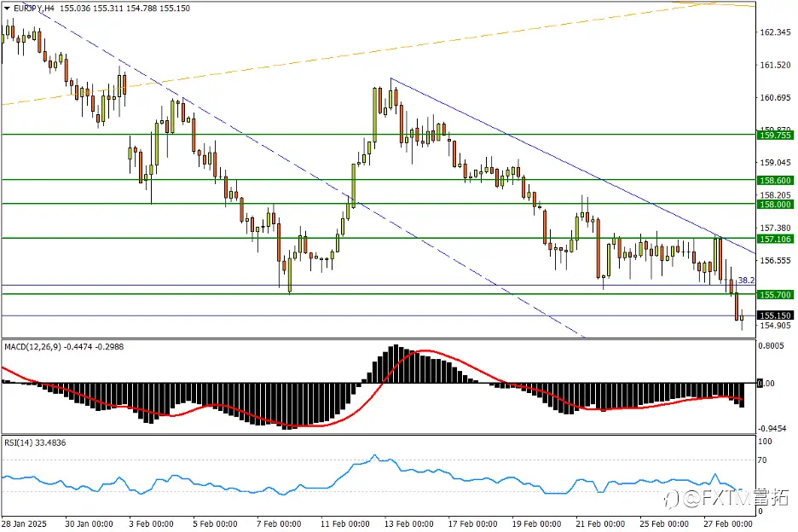
Task: Click the 21 Feb 00:00 time label
Action: pyautogui.click(x=600, y=523)
